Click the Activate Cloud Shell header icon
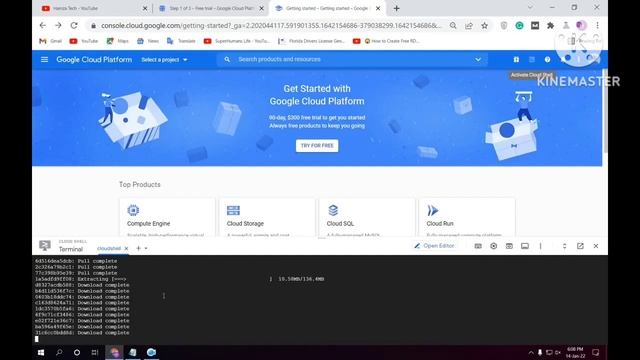 point(532,60)
